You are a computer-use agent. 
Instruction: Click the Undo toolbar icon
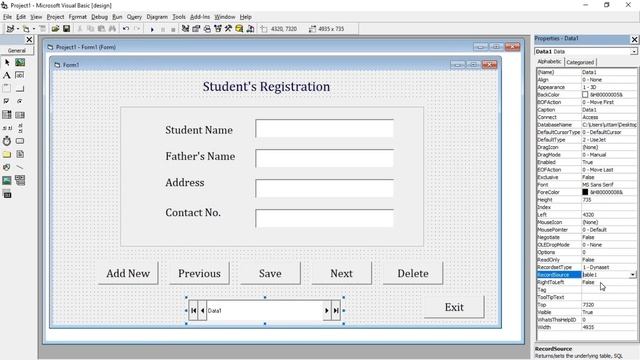coord(126,29)
